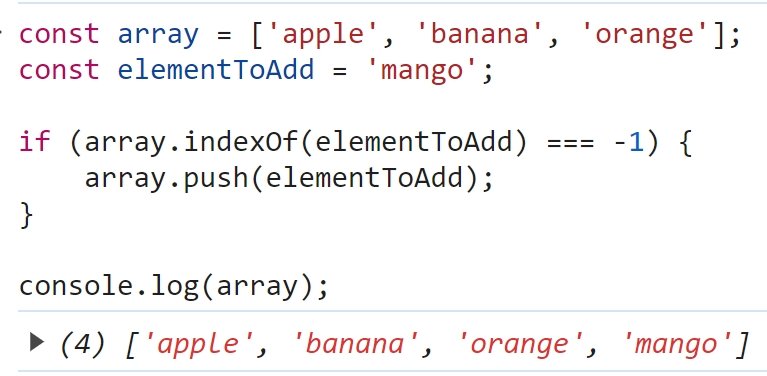The height and width of the screenshot is (376, 767).
Task: Click 'apple' in the console output
Action: click(x=197, y=343)
